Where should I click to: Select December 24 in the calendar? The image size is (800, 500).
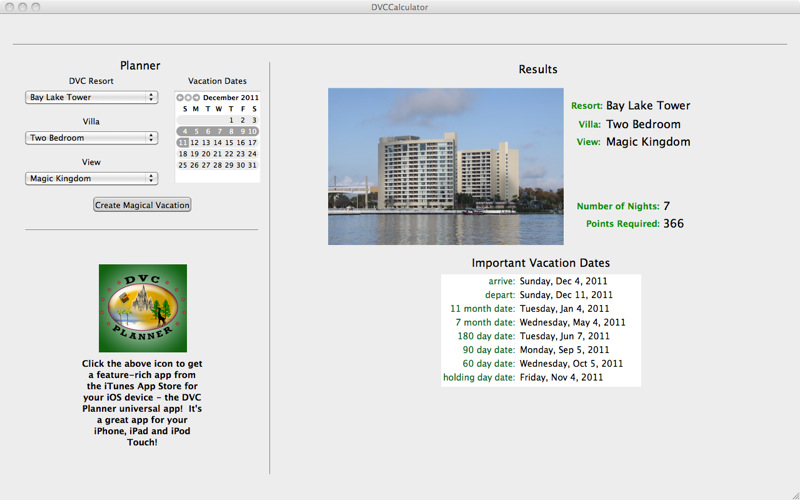pos(253,154)
